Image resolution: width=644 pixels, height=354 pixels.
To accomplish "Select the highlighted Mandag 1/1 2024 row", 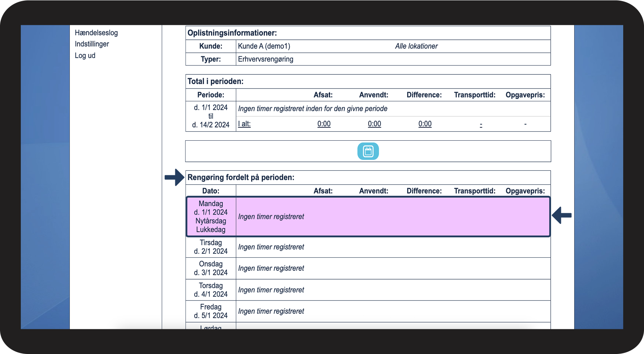I will tap(368, 217).
